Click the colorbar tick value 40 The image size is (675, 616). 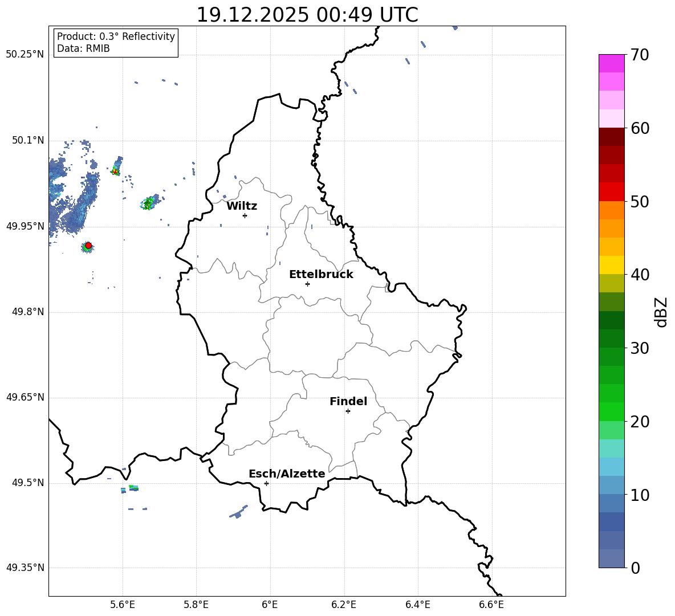click(640, 275)
